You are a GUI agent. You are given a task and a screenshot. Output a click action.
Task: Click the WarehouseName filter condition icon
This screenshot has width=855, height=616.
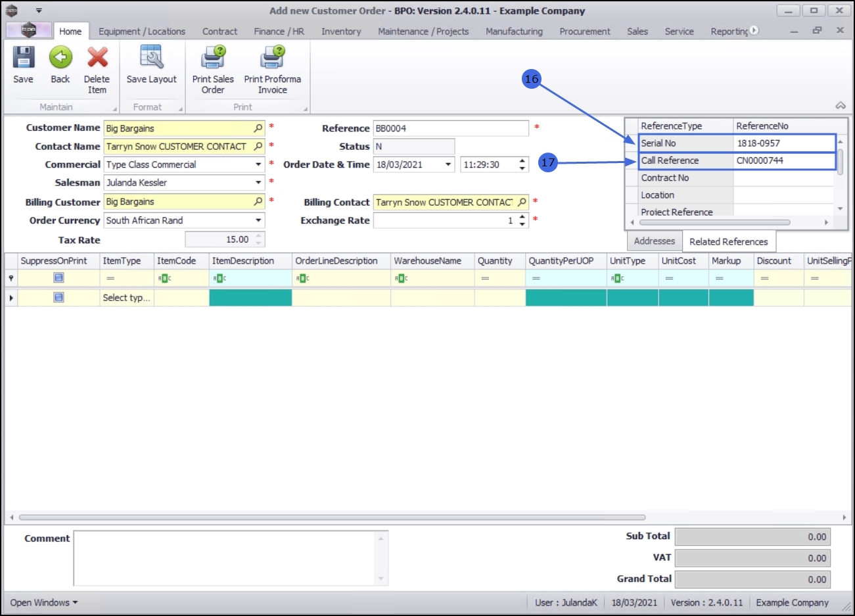pos(401,279)
